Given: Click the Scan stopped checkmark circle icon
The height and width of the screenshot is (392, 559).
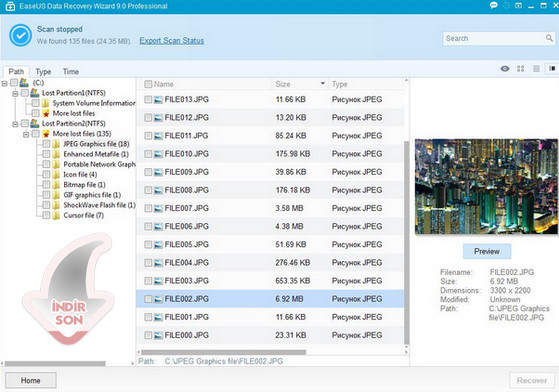Looking at the screenshot, I should pyautogui.click(x=20, y=35).
